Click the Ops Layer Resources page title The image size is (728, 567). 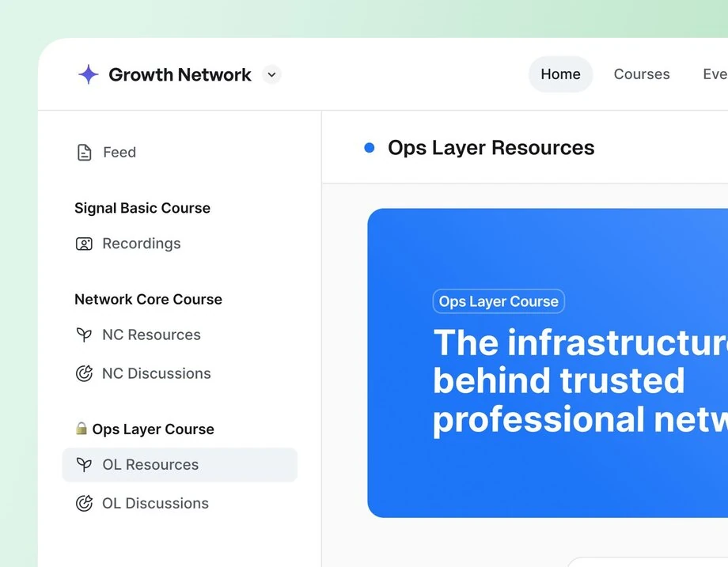491,148
